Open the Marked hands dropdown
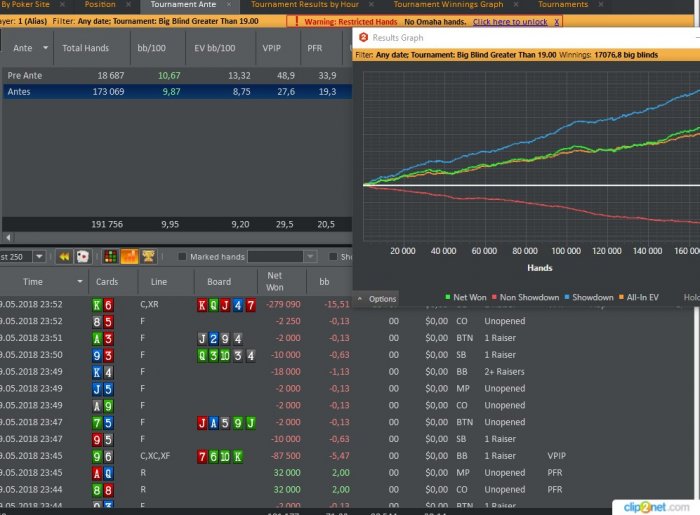The width and height of the screenshot is (700, 515). point(289,257)
